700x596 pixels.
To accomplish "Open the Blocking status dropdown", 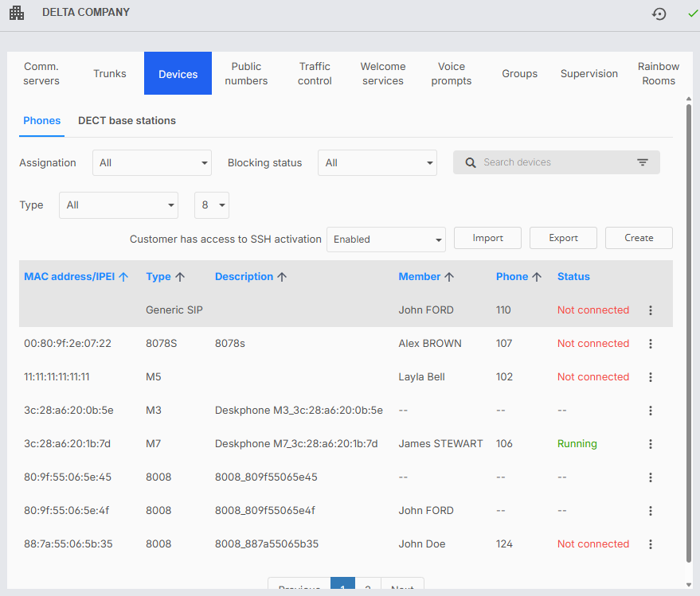I will pos(377,162).
